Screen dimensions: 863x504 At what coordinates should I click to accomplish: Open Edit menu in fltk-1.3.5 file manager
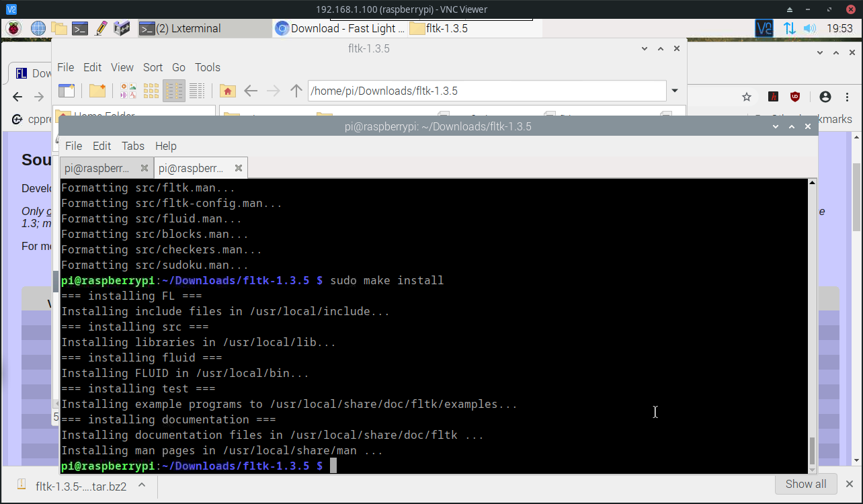coord(92,67)
